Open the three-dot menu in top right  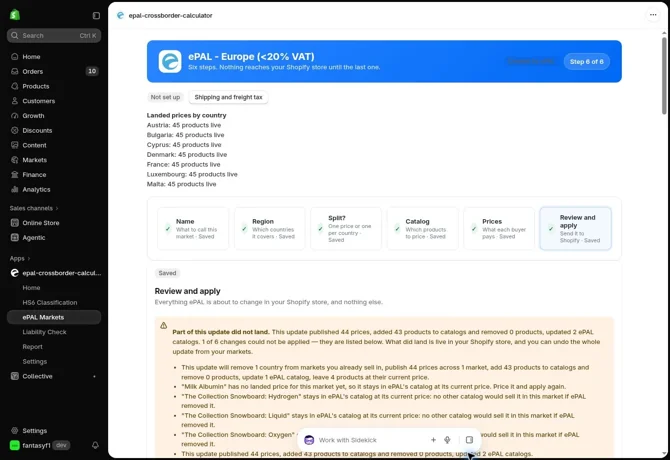point(653,15)
